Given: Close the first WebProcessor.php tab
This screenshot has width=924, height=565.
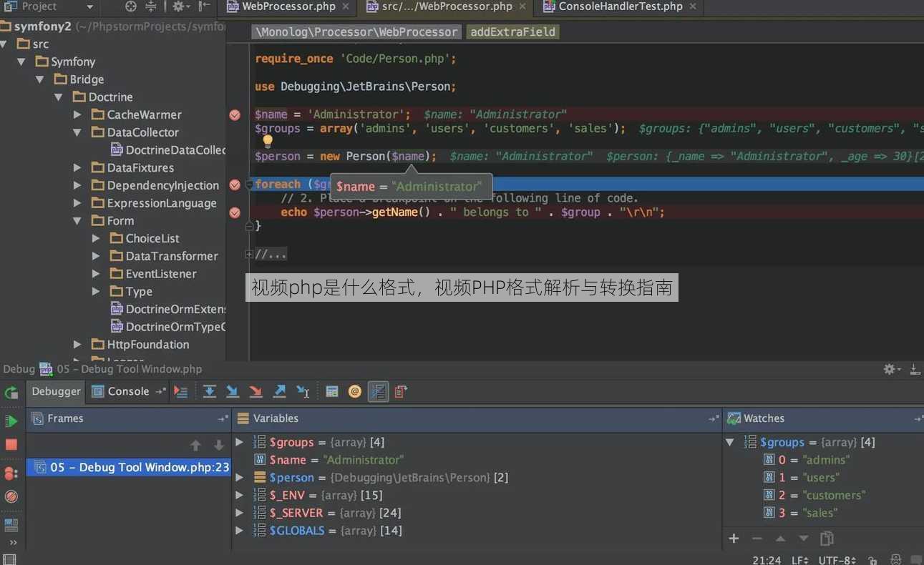Looking at the screenshot, I should [x=346, y=6].
